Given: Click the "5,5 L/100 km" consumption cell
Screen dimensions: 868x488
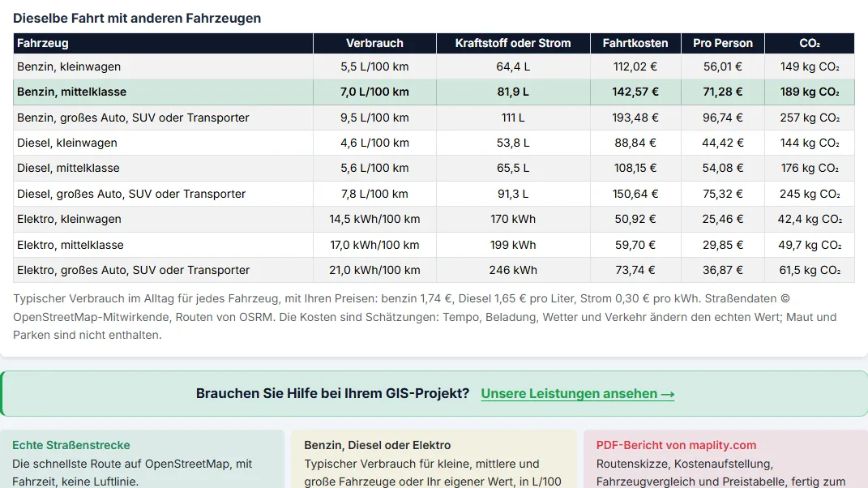Looking at the screenshot, I should point(374,66).
